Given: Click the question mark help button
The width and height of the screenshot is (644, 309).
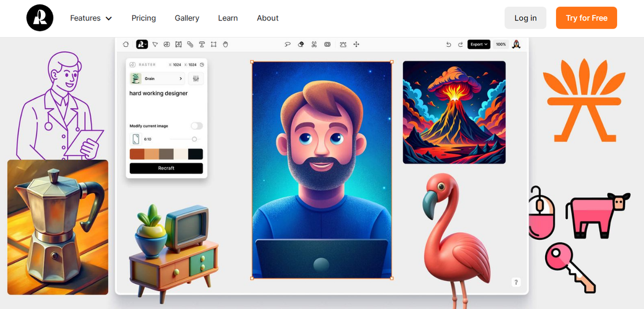Looking at the screenshot, I should [516, 282].
